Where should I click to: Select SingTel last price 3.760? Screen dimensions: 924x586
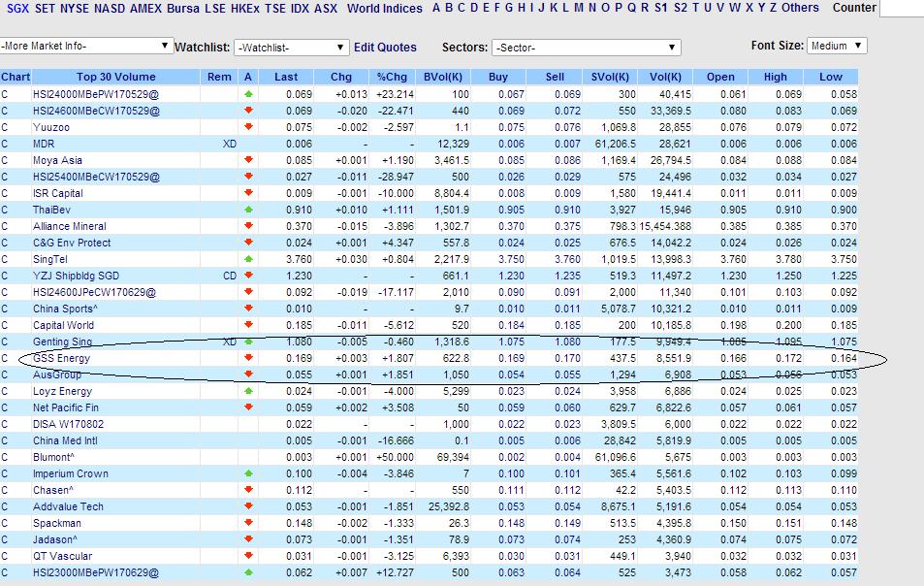click(x=300, y=259)
